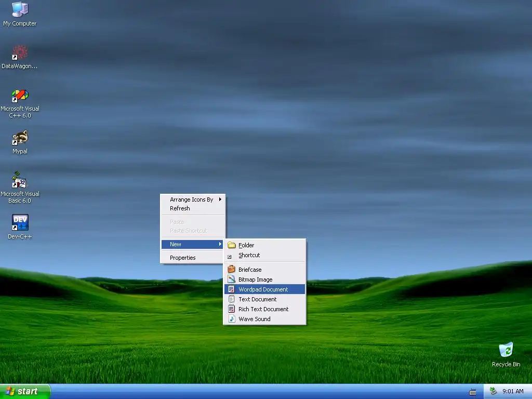This screenshot has height=399, width=532.
Task: Select Microsoft Visual C++ 6.0 icon
Action: coord(20,103)
